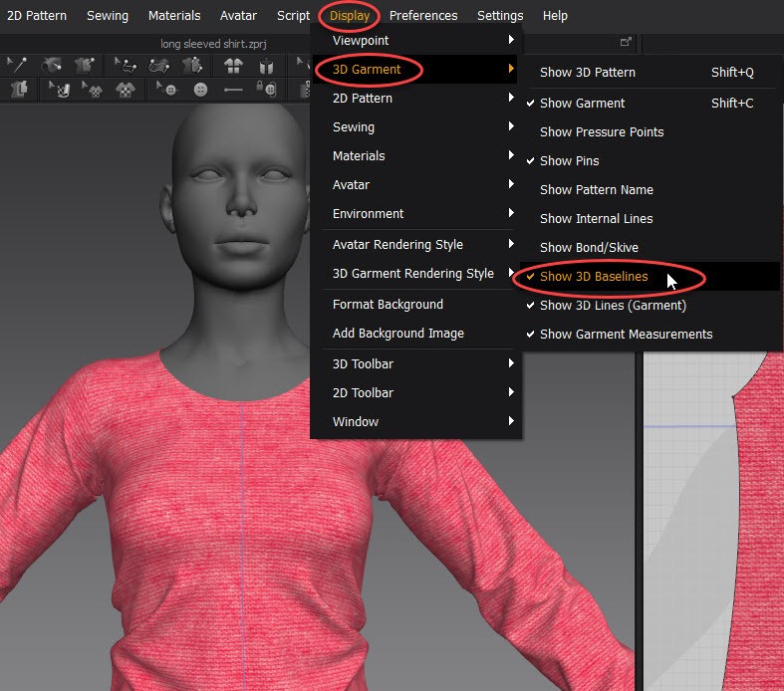
Task: Click the layered garment clone icon
Action: coord(19,90)
